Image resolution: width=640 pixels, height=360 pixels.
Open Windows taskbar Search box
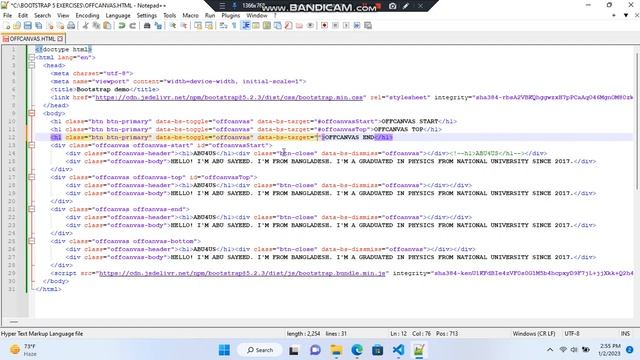tap(260, 350)
